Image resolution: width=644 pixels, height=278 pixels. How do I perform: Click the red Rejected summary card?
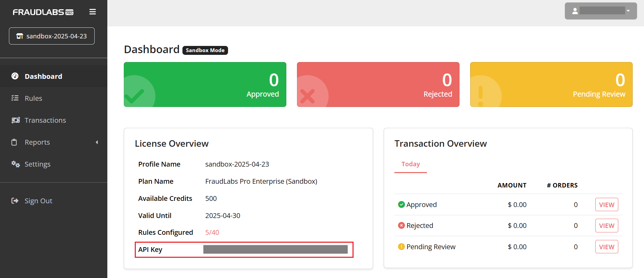tap(378, 84)
